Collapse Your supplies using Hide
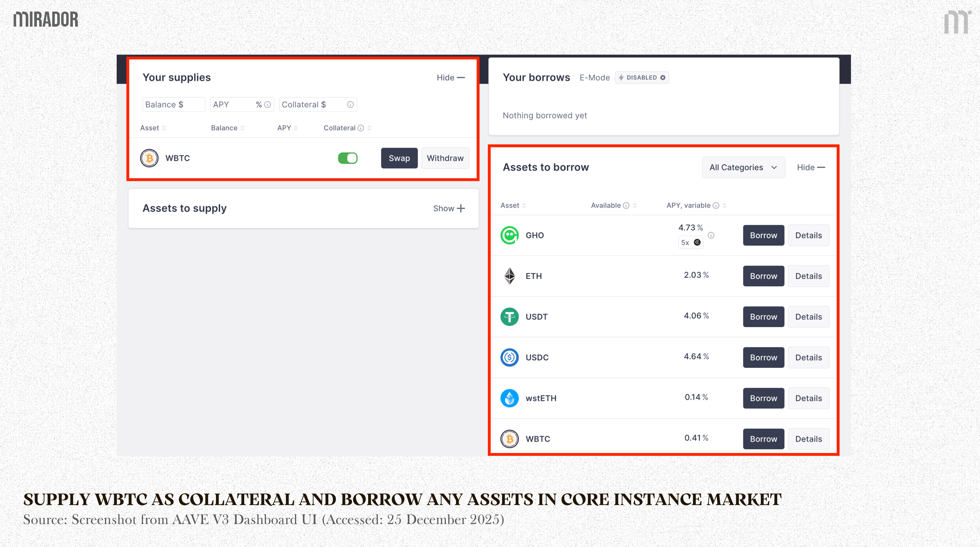The image size is (980, 547). (450, 77)
